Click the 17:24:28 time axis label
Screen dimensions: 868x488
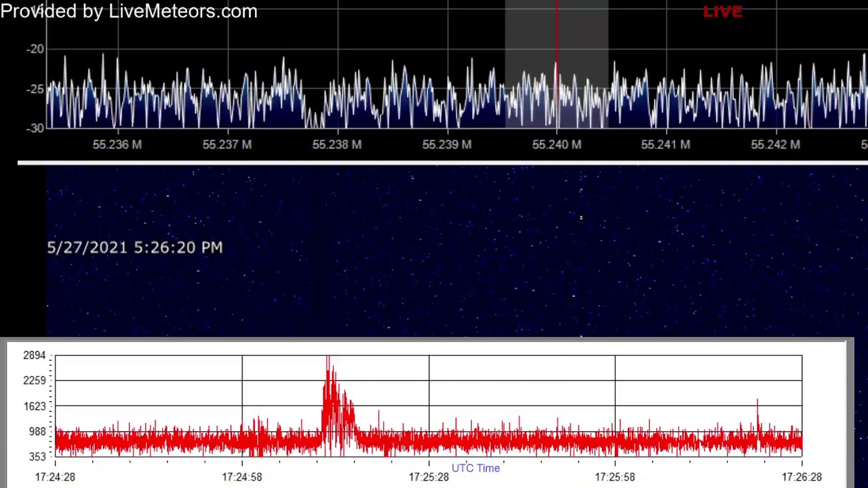[55, 477]
